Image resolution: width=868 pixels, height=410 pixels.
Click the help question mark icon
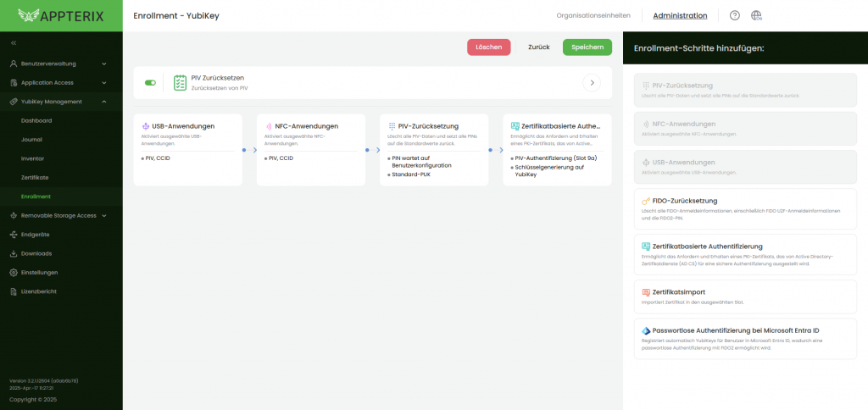tap(734, 15)
